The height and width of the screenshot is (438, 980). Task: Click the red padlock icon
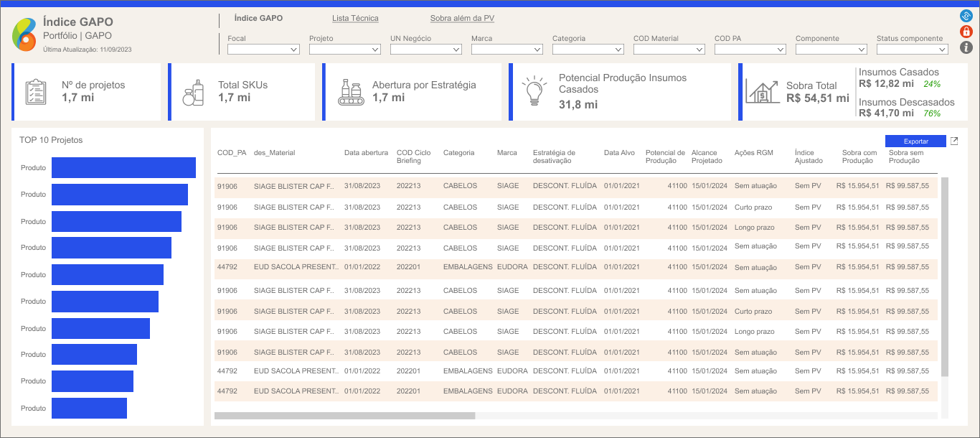(966, 32)
